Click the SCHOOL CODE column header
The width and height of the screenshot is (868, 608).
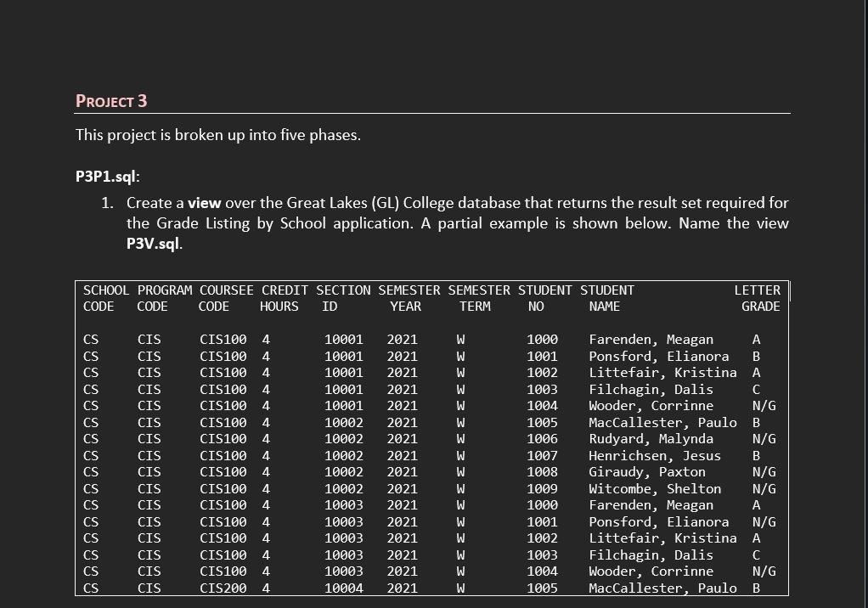[105, 298]
